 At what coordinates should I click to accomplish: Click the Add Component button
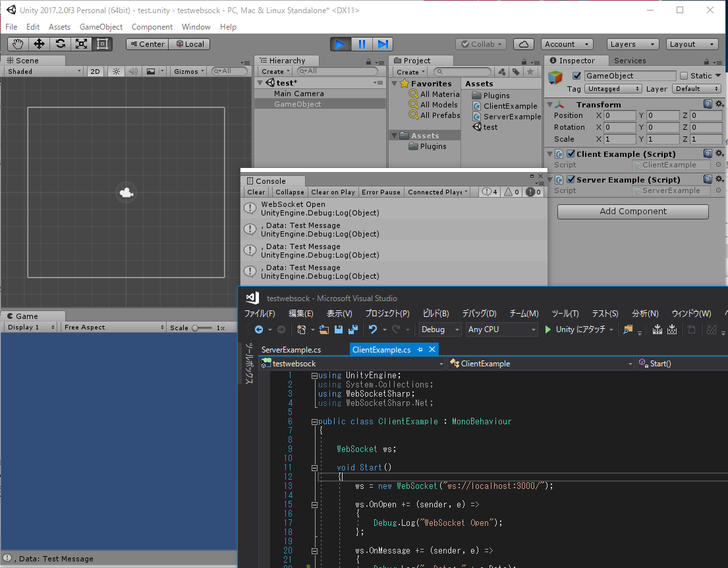click(632, 212)
